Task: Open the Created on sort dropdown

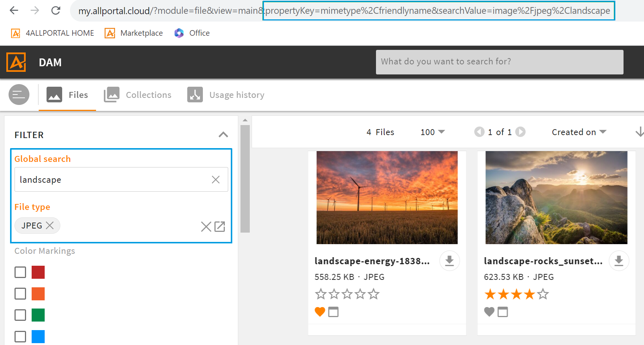Action: point(579,132)
